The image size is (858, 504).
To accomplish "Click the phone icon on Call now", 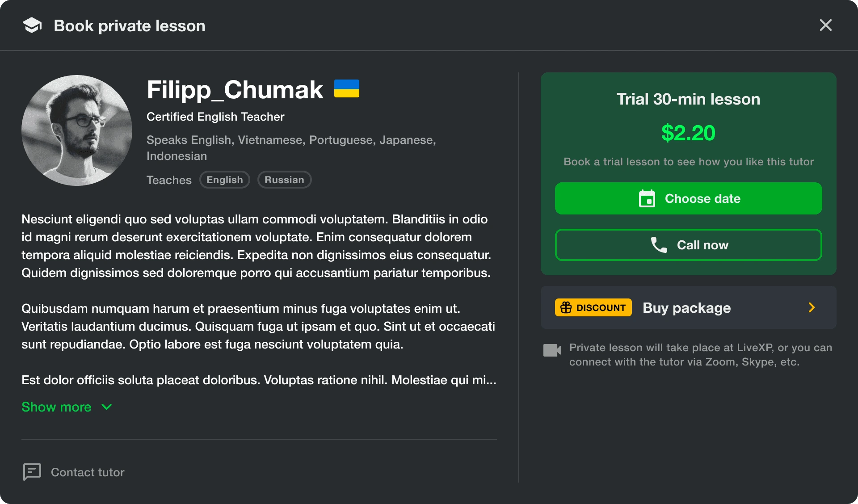I will pos(659,245).
